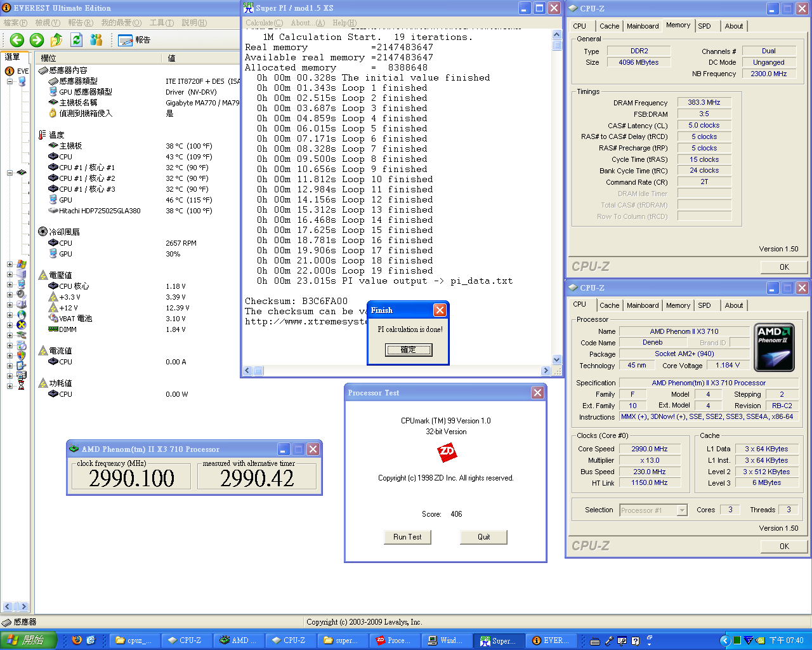Collapse the computer node in EVEREST tree

point(10,81)
